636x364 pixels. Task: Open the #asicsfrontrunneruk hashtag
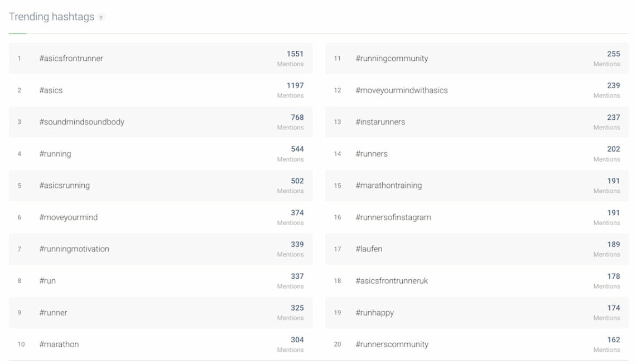tap(392, 281)
